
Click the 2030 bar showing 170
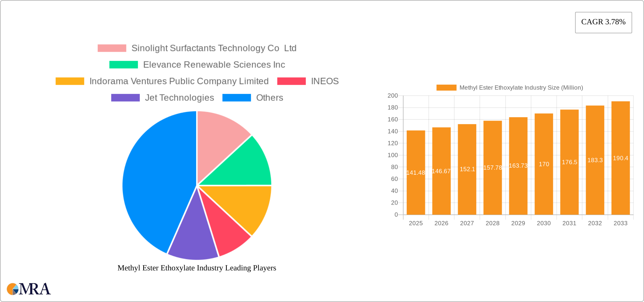pyautogui.click(x=544, y=164)
